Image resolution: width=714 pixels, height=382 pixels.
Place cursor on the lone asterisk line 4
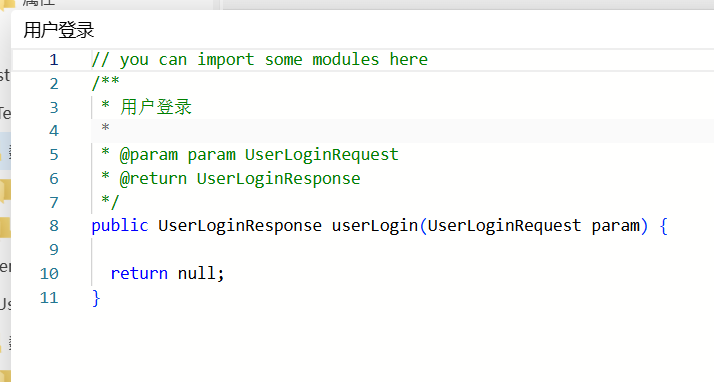pyautogui.click(x=106, y=128)
